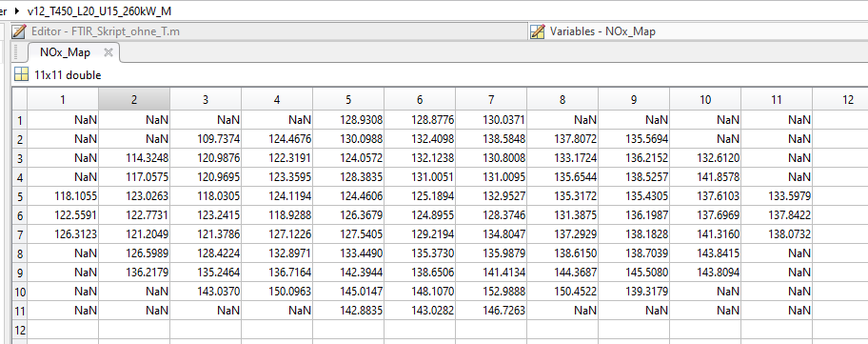Close the NOx_Map variable tab

tap(108, 52)
